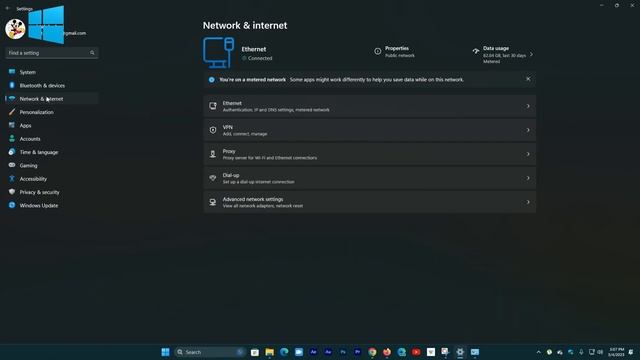Click the 'Authentication, IP and DNS settings' text
Viewport: 640px width, 360px height.
pyautogui.click(x=276, y=110)
